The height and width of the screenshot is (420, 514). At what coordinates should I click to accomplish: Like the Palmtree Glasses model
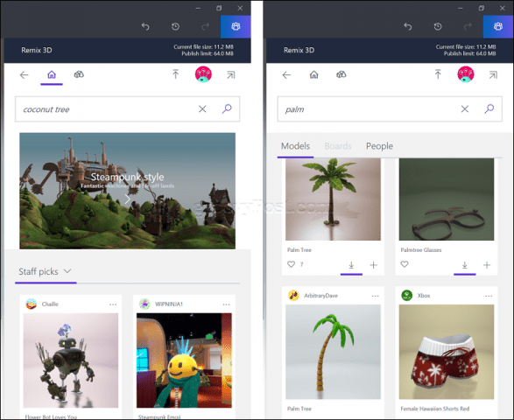[405, 264]
